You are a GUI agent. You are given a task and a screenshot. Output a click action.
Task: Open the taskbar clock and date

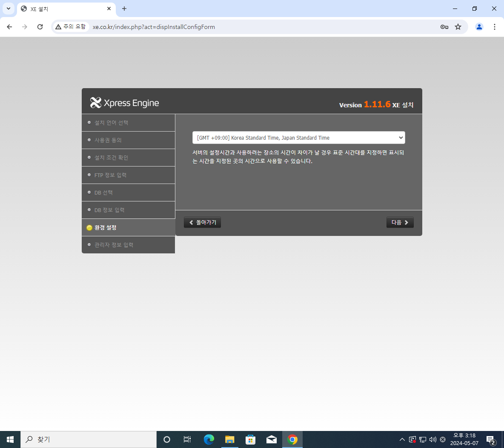(x=464, y=439)
